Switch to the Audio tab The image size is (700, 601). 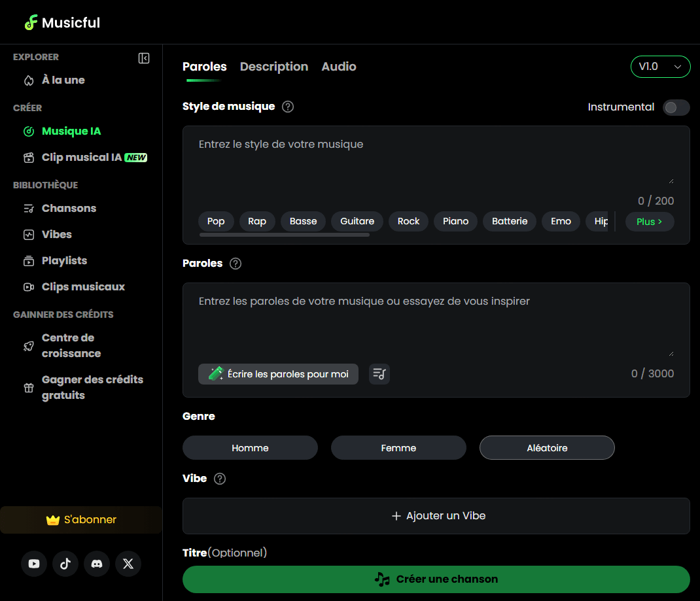click(338, 66)
